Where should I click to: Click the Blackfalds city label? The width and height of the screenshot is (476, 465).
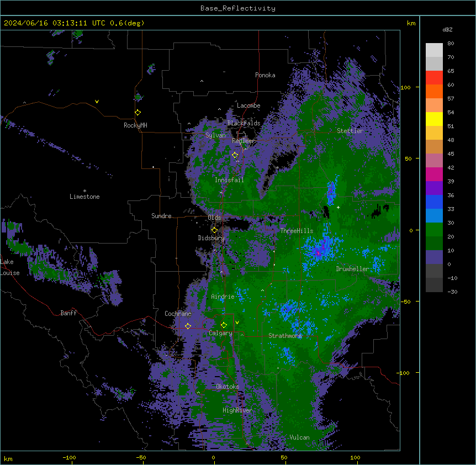pos(244,123)
